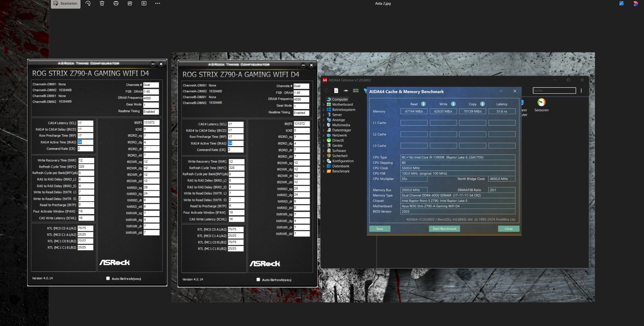Viewport: 644px width, 326px height.
Task: Click the Memory Write 62630 MB/s field
Action: click(x=443, y=111)
